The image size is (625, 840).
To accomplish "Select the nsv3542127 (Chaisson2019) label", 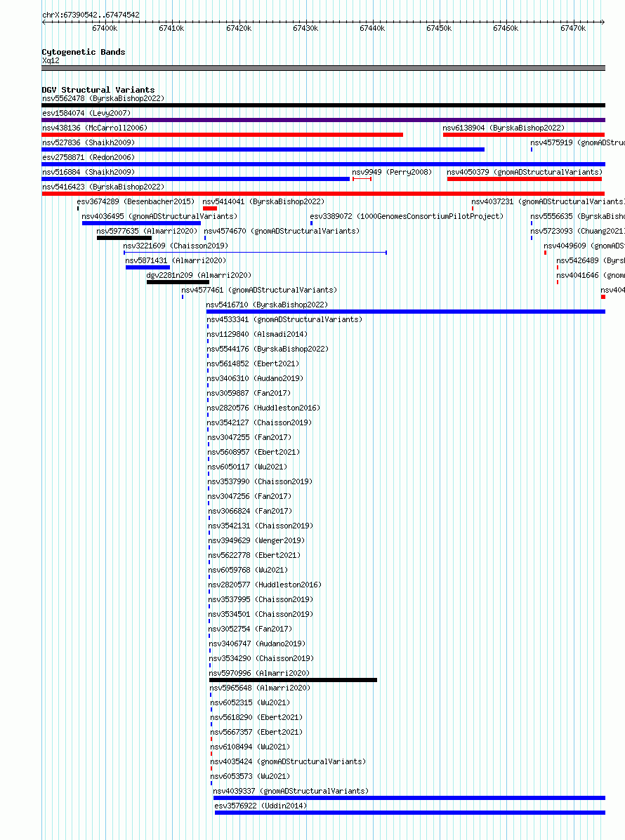I will [259, 422].
